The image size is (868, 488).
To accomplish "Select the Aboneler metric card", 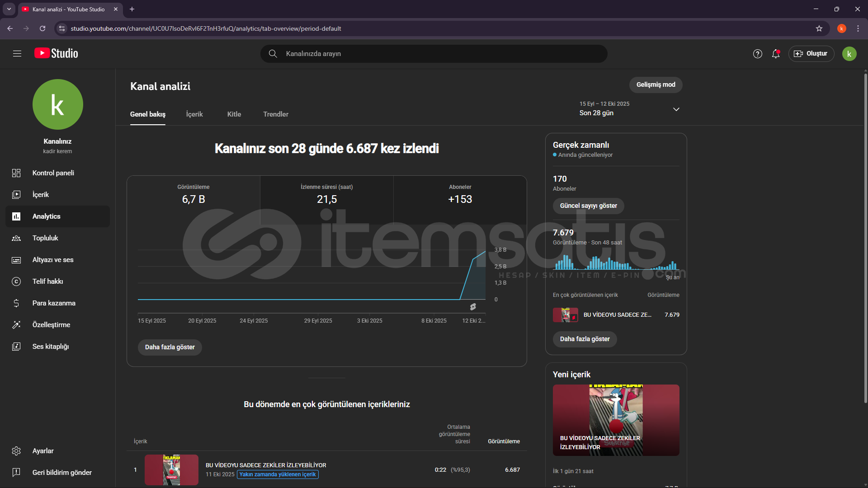I will pos(460,194).
